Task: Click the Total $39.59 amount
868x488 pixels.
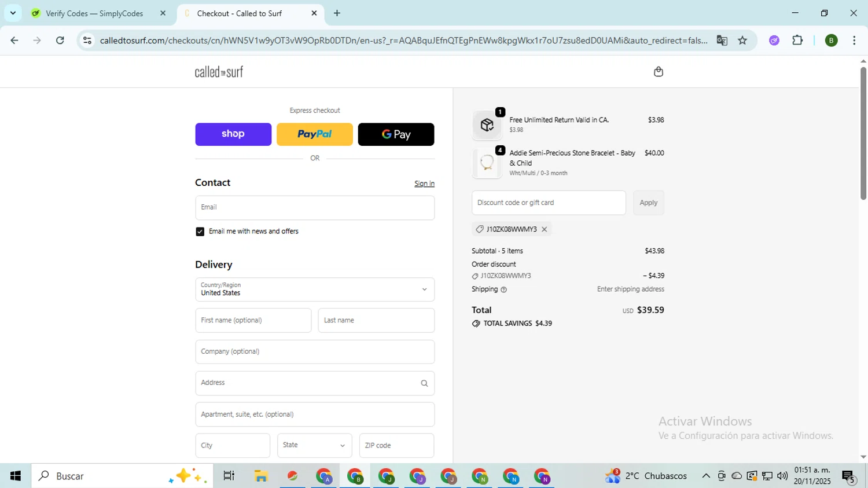Action: [650, 310]
